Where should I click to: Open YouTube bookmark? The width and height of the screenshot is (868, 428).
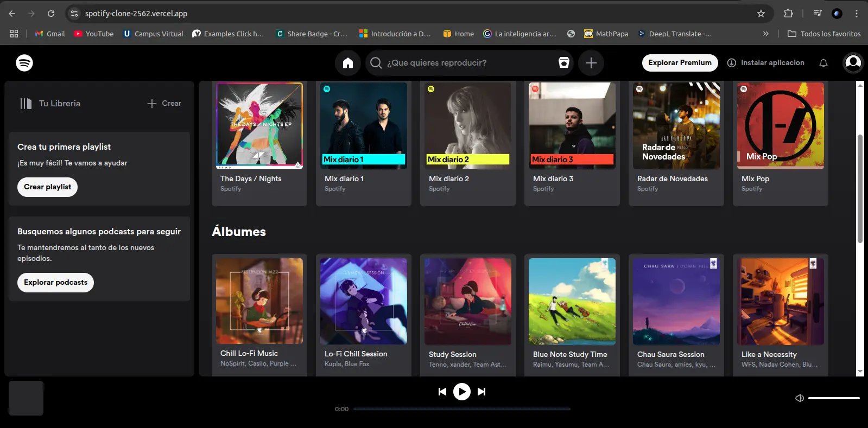pyautogui.click(x=94, y=34)
